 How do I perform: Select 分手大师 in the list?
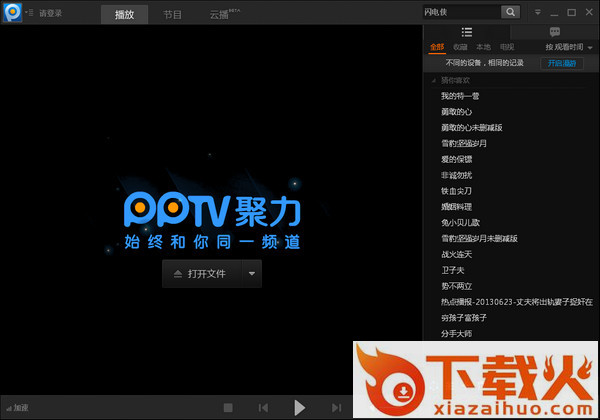click(x=457, y=334)
